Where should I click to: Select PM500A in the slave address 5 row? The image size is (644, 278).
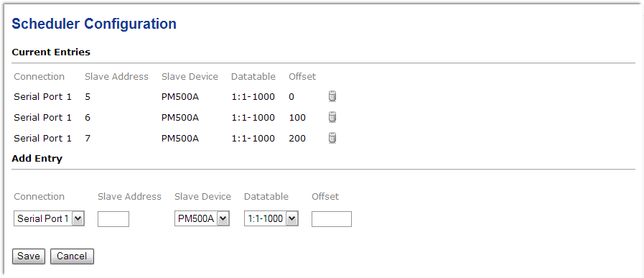[180, 97]
